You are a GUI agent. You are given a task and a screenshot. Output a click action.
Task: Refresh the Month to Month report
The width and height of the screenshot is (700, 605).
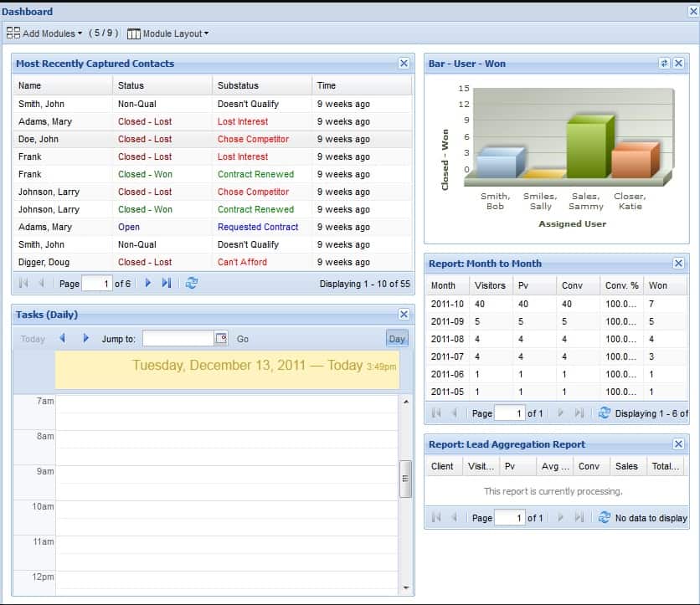605,413
